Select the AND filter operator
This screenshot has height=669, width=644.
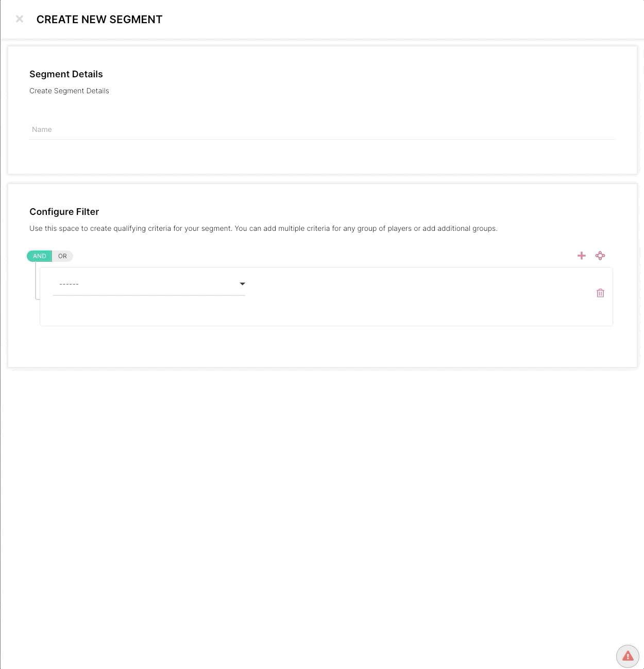tap(40, 256)
